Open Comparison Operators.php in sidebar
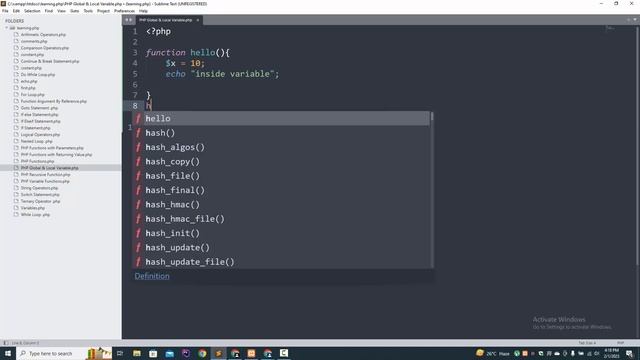The width and height of the screenshot is (640, 360). pos(45,48)
